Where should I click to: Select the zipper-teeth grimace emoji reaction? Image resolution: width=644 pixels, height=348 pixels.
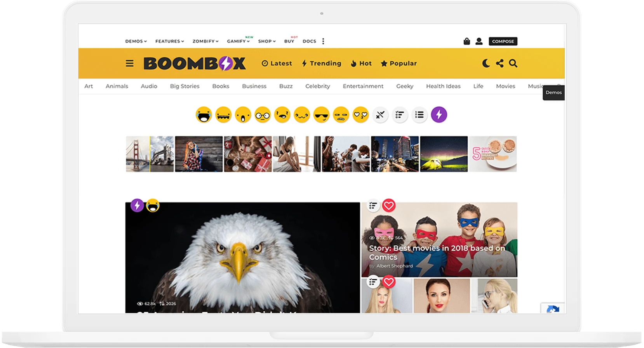pyautogui.click(x=223, y=115)
